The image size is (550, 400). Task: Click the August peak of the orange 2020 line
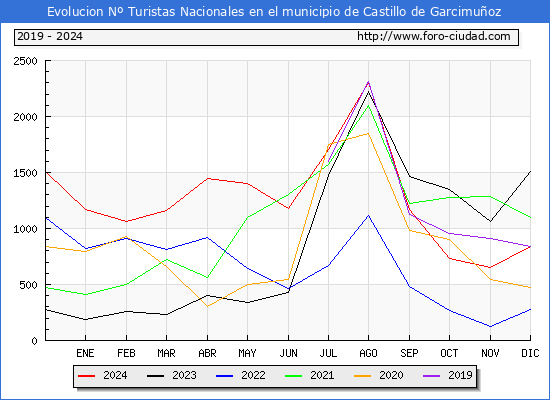(x=368, y=133)
